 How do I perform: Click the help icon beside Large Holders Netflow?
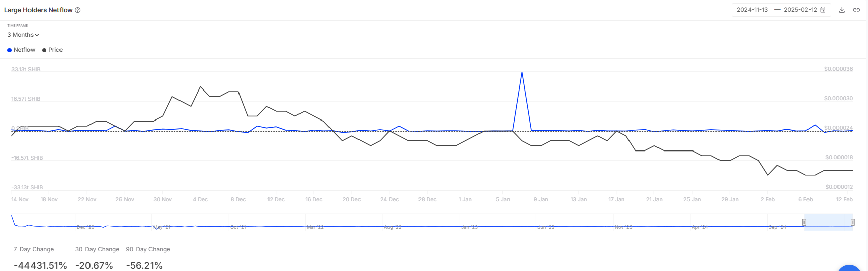[78, 10]
